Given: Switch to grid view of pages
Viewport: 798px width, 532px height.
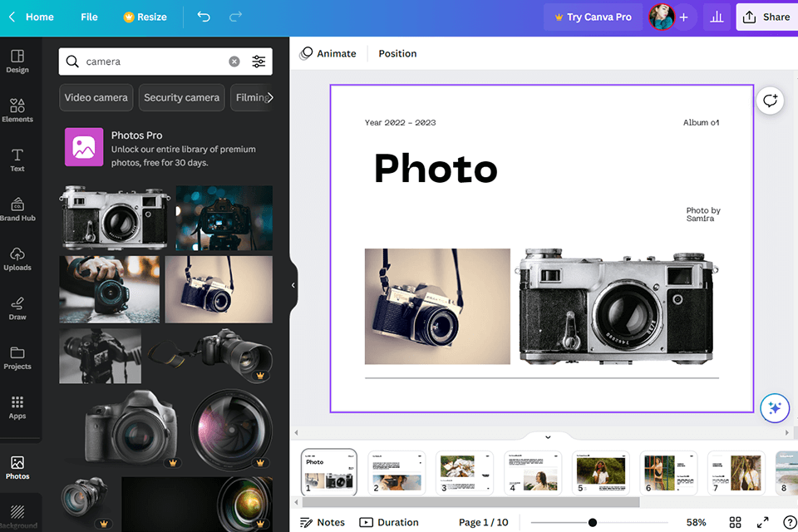Looking at the screenshot, I should pos(735,522).
